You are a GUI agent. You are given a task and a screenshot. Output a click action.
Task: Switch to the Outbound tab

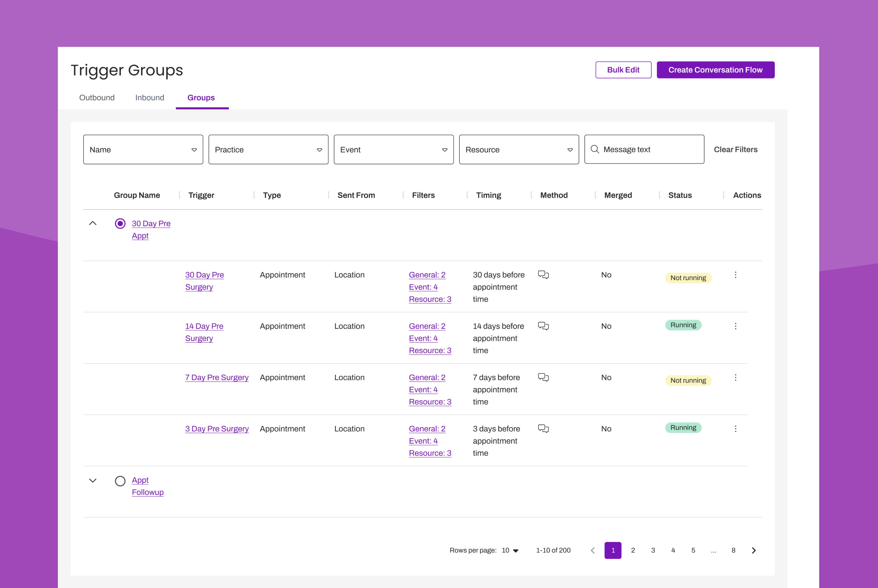(97, 97)
